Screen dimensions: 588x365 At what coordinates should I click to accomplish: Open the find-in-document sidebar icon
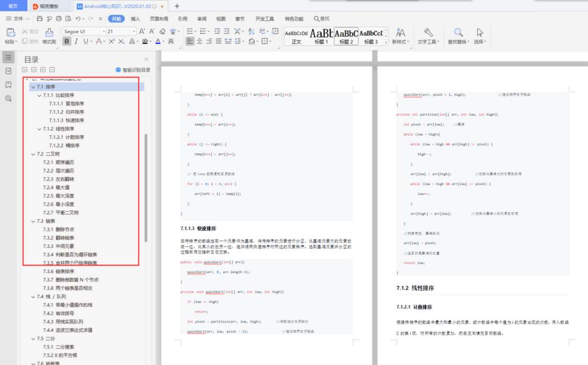8,98
